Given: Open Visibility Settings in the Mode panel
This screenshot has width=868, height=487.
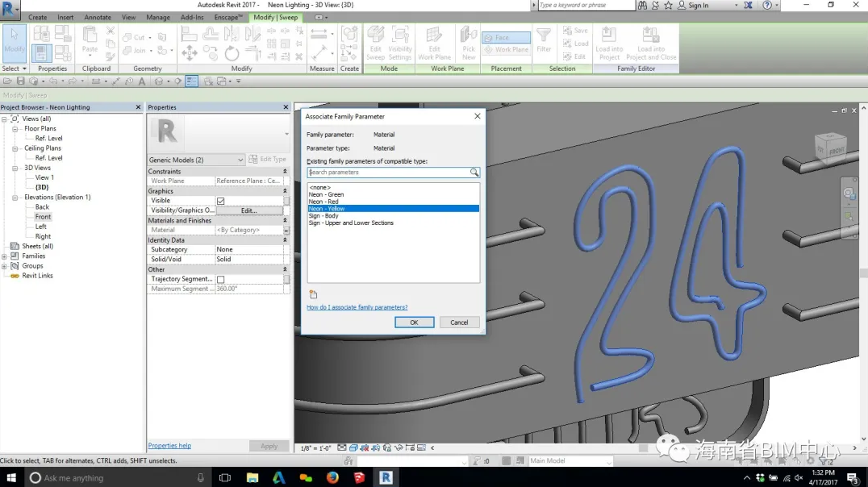Looking at the screenshot, I should coord(400,43).
